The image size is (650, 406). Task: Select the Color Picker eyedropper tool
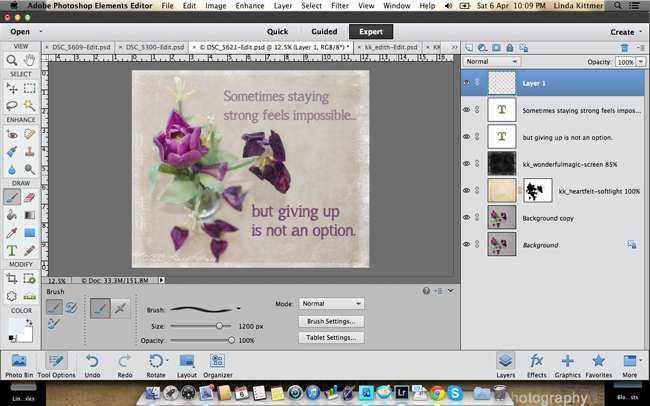12,233
